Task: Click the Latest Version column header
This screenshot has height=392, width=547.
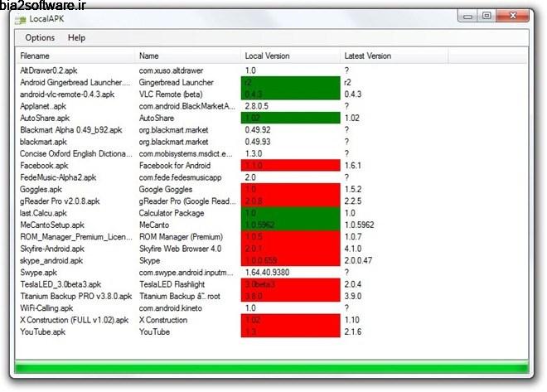Action: click(x=367, y=56)
